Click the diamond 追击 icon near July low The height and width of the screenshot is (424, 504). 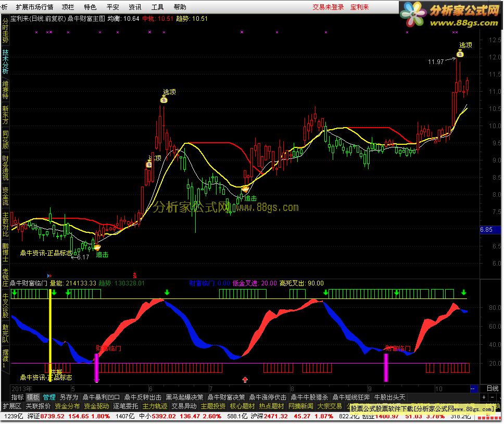coord(245,189)
